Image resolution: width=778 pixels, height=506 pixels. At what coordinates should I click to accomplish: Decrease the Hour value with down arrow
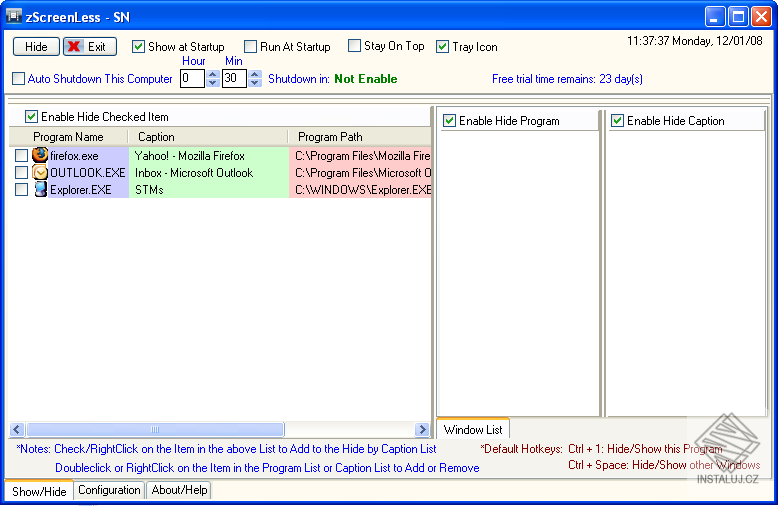coord(213,83)
